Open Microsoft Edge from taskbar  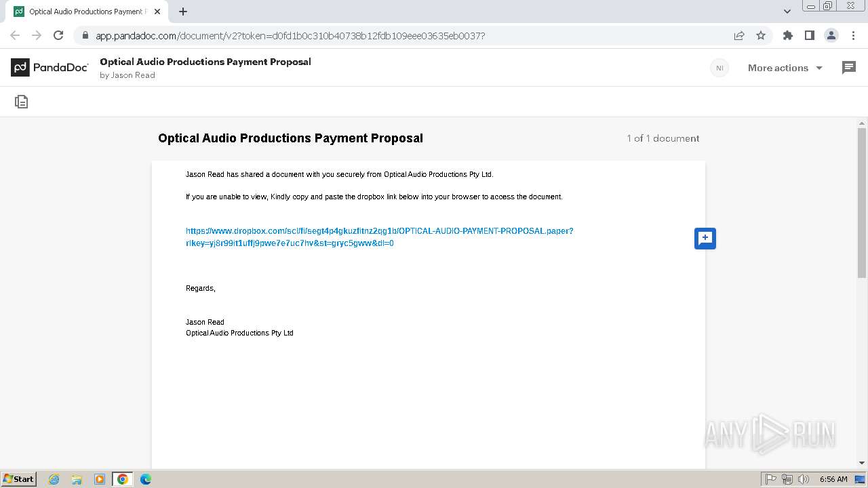(x=146, y=479)
